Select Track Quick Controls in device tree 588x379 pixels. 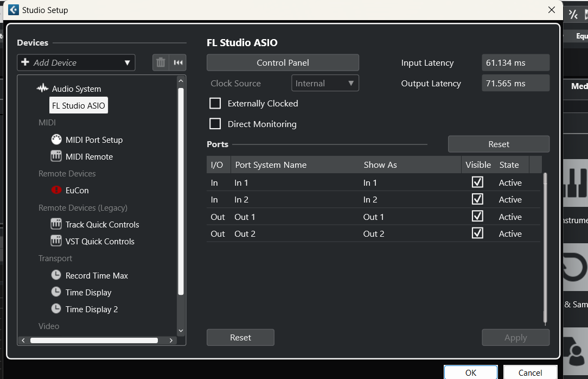click(x=103, y=225)
